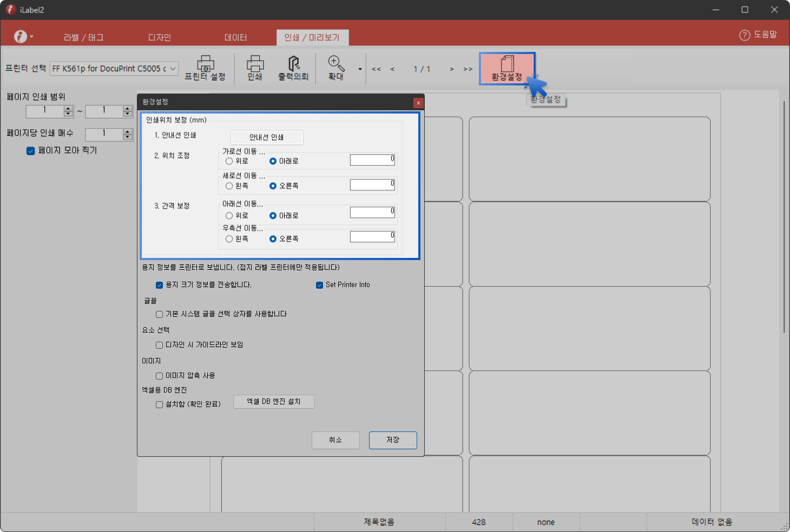Click the 1 / 1 page indicator
Image resolution: width=790 pixels, height=532 pixels.
pyautogui.click(x=422, y=69)
